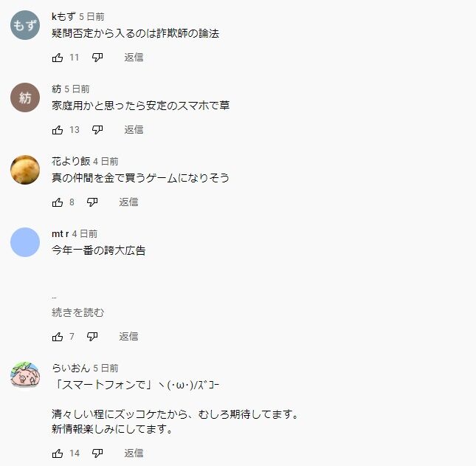Reply to kもず's comment via 返信
This screenshot has width=476, height=466.
click(134, 58)
